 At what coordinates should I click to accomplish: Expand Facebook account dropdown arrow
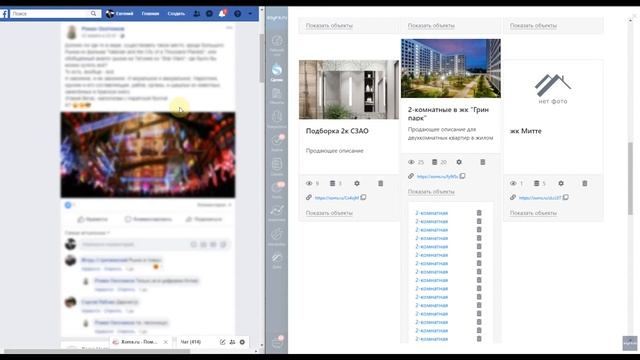pos(250,13)
